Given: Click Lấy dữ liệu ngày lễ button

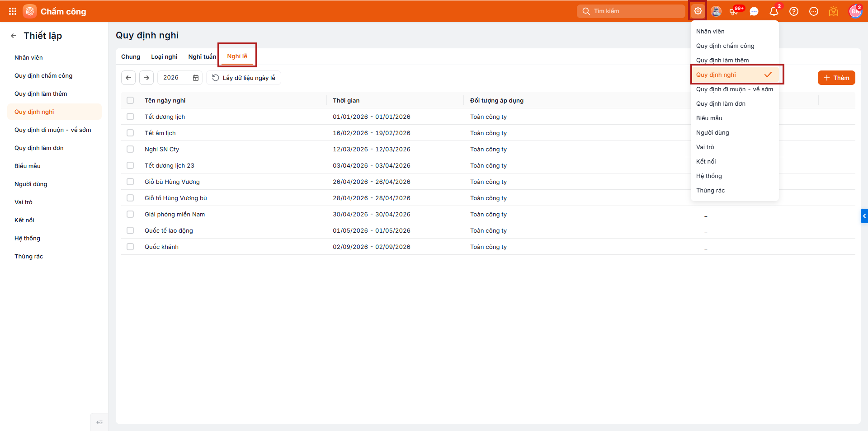Looking at the screenshot, I should pyautogui.click(x=244, y=78).
